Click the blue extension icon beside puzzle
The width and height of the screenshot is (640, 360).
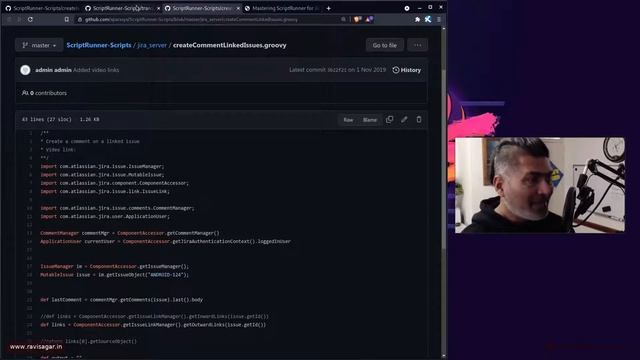428,20
